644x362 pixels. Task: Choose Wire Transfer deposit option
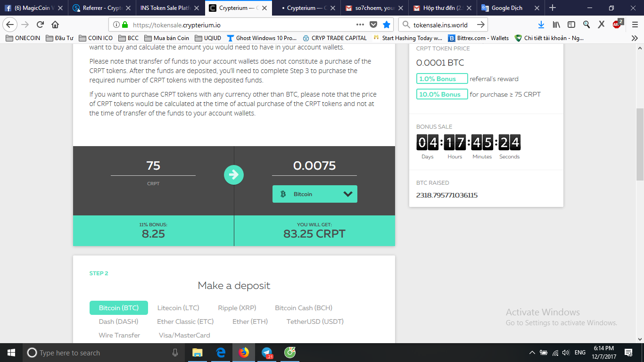click(119, 335)
